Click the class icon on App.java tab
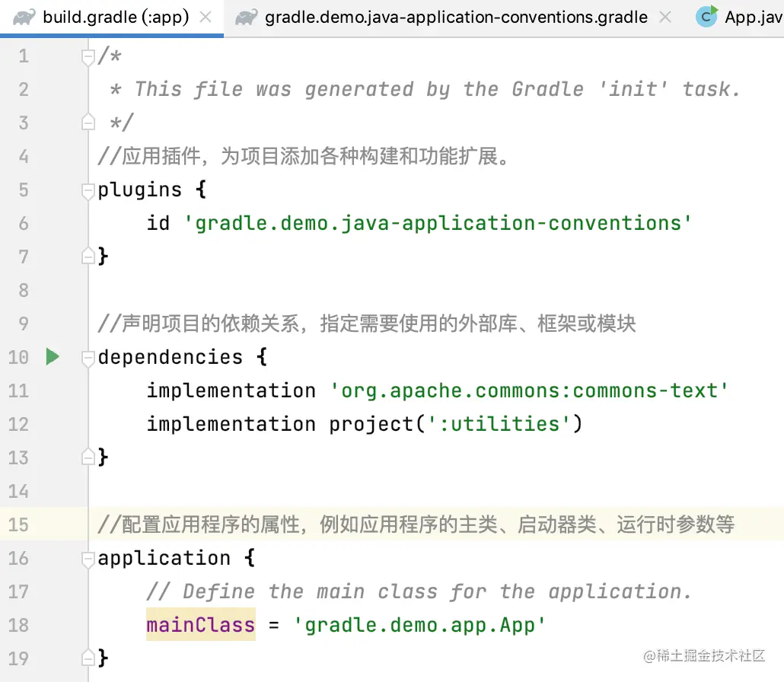784x682 pixels. [706, 17]
